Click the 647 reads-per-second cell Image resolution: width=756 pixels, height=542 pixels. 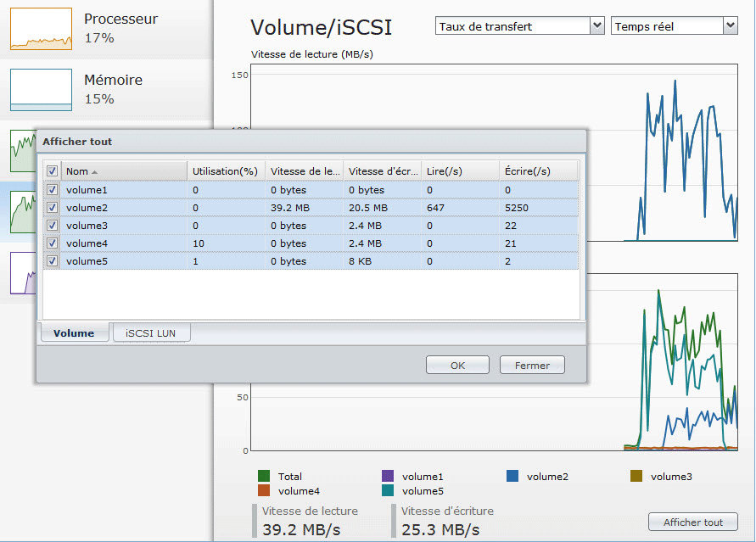click(x=435, y=208)
